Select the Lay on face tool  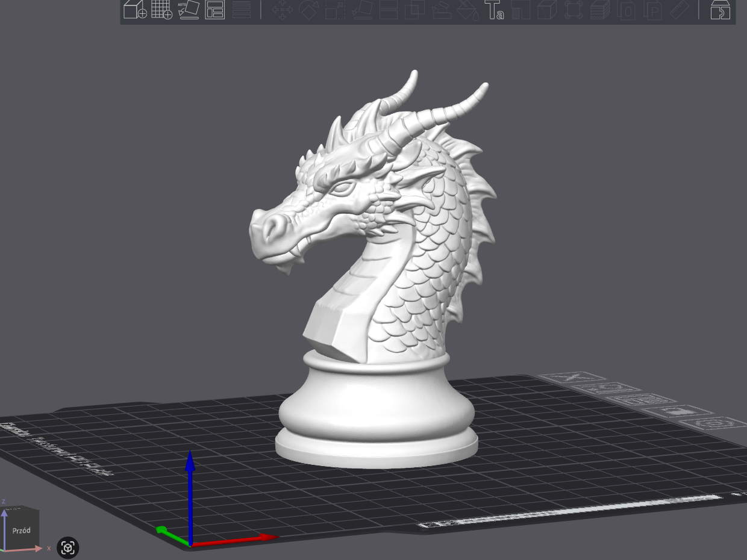click(361, 10)
